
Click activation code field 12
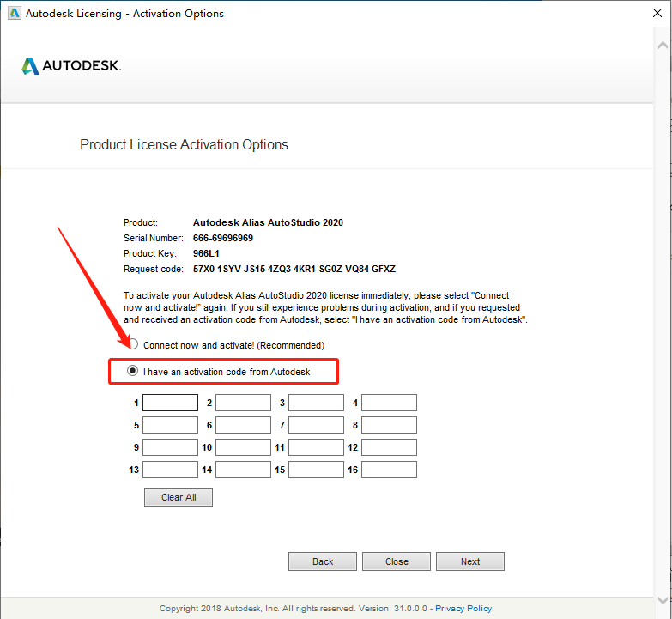click(x=389, y=447)
